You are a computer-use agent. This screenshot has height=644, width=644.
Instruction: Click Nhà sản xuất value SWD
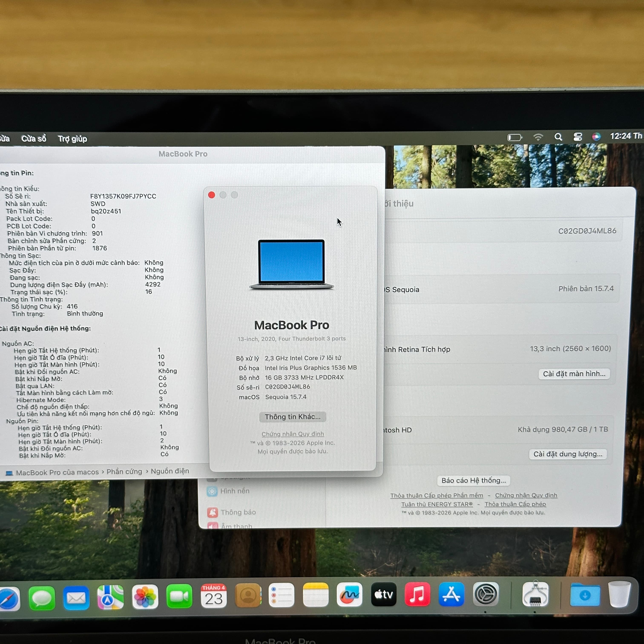click(x=98, y=204)
